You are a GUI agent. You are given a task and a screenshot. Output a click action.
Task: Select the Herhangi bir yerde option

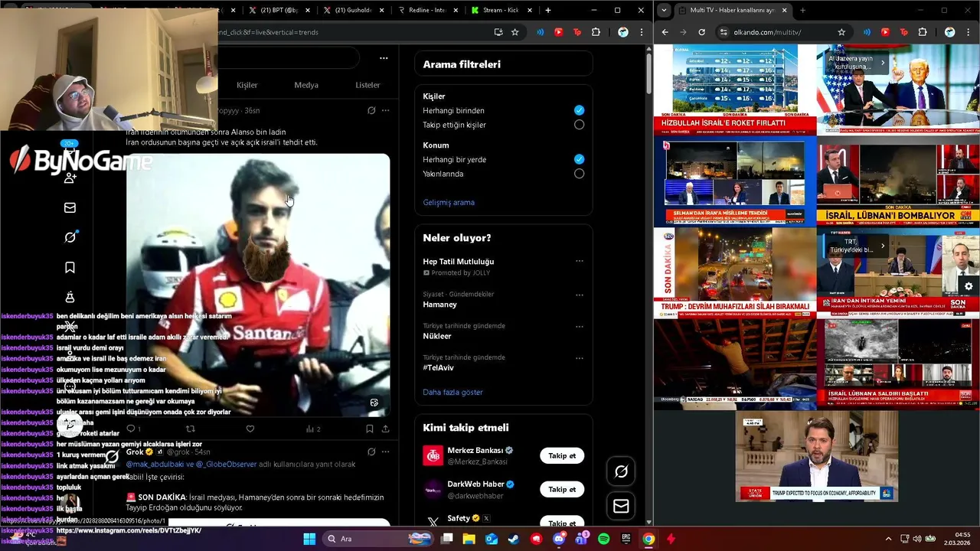pos(579,159)
